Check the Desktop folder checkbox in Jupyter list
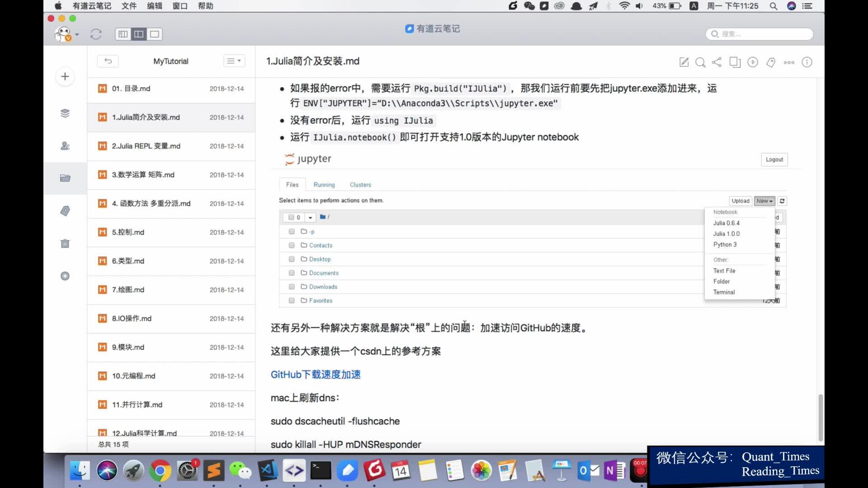The height and width of the screenshot is (488, 868). [x=291, y=259]
